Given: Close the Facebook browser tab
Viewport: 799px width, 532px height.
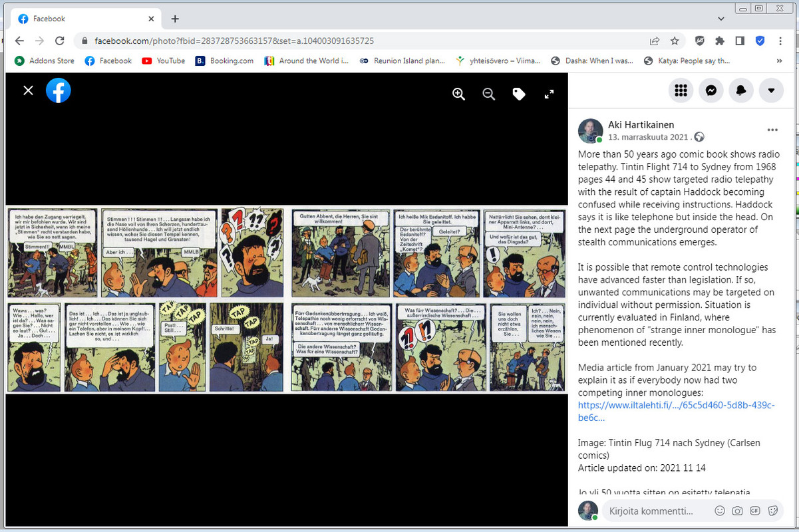Looking at the screenshot, I should pyautogui.click(x=152, y=19).
